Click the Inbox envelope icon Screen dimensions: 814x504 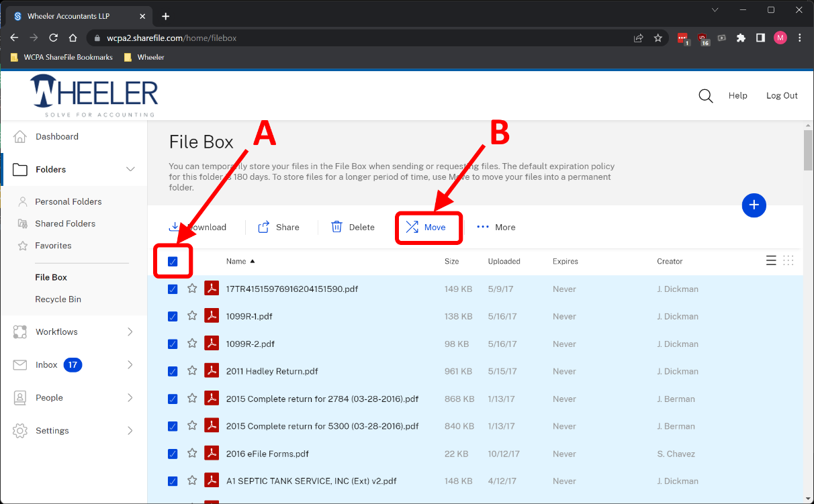[20, 365]
